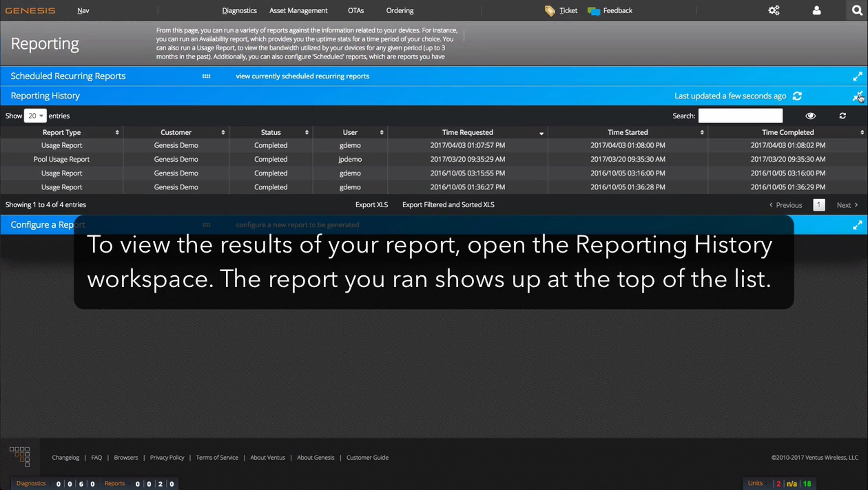Click the Search input field

(740, 116)
